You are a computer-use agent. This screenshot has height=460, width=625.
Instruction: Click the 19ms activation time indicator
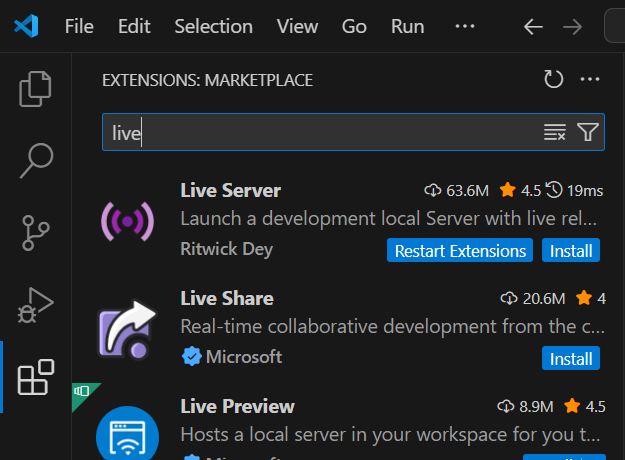pyautogui.click(x=574, y=190)
